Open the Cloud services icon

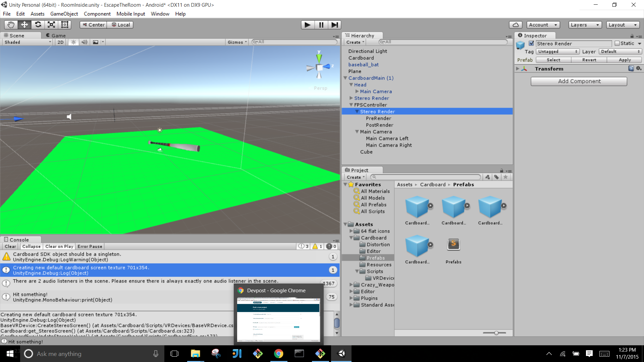tap(516, 25)
